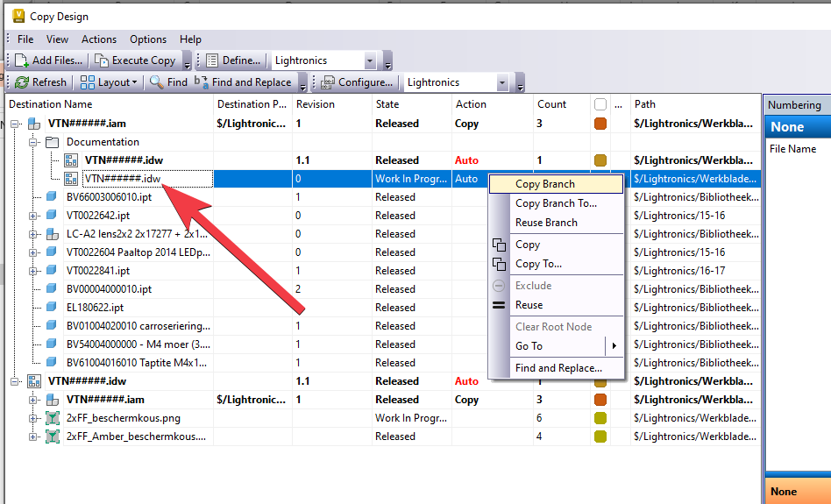
Task: Expand the lower VTN######.iam node
Action: pos(32,400)
